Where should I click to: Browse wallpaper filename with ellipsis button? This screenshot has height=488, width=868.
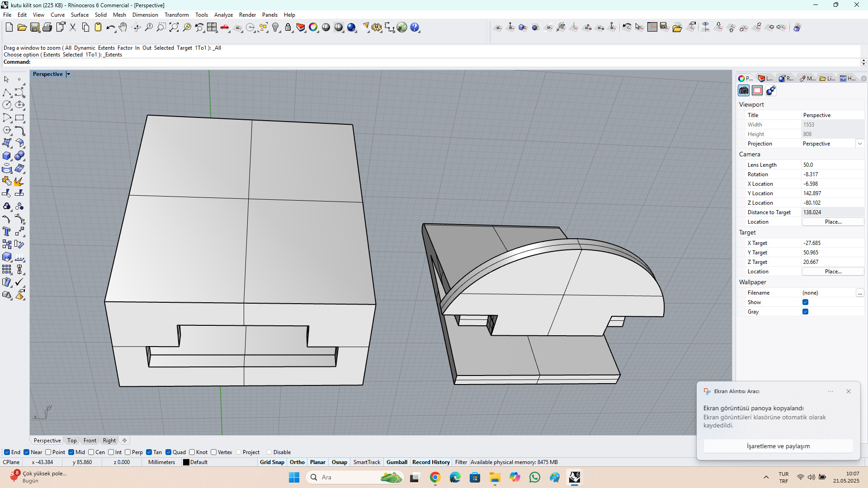pos(860,293)
